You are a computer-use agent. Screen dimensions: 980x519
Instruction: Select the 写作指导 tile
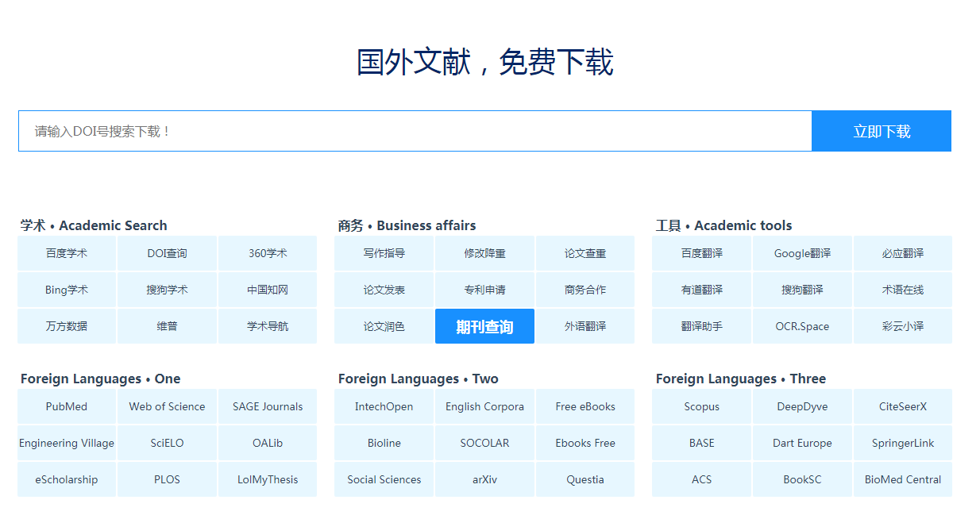(x=384, y=253)
